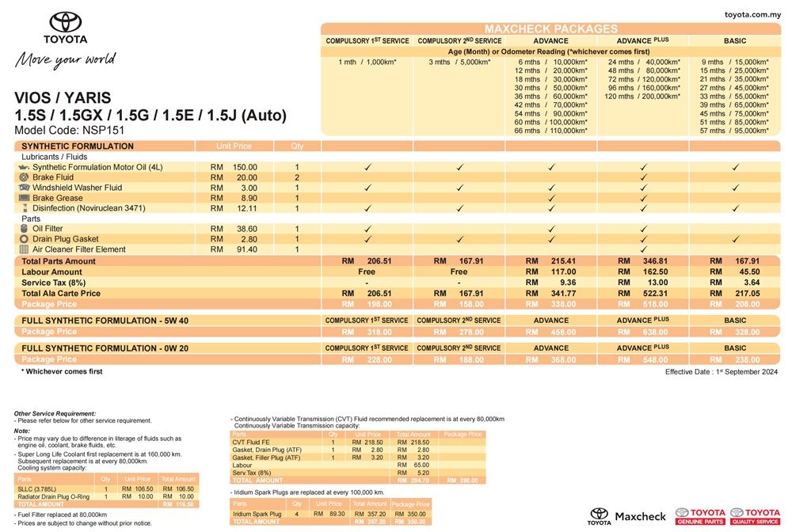Click the RM 150.00 unit price
Image resolution: width=792 pixels, height=532 pixels.
point(234,167)
